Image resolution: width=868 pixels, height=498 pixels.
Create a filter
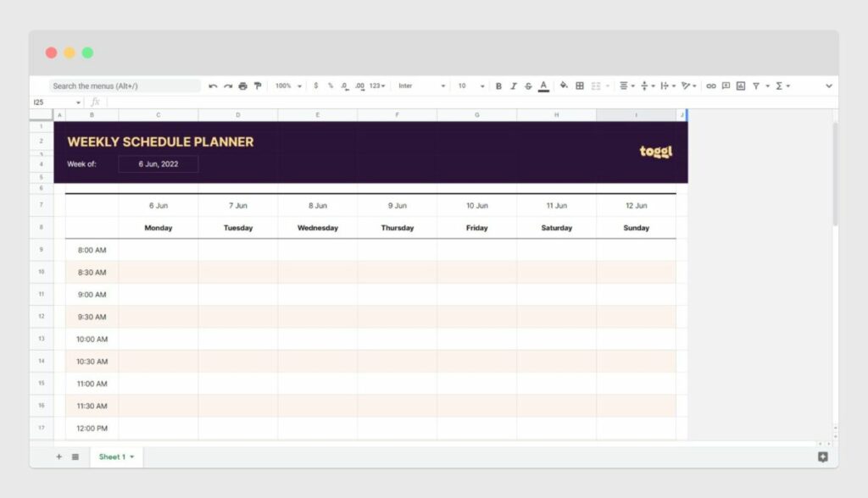click(x=757, y=86)
